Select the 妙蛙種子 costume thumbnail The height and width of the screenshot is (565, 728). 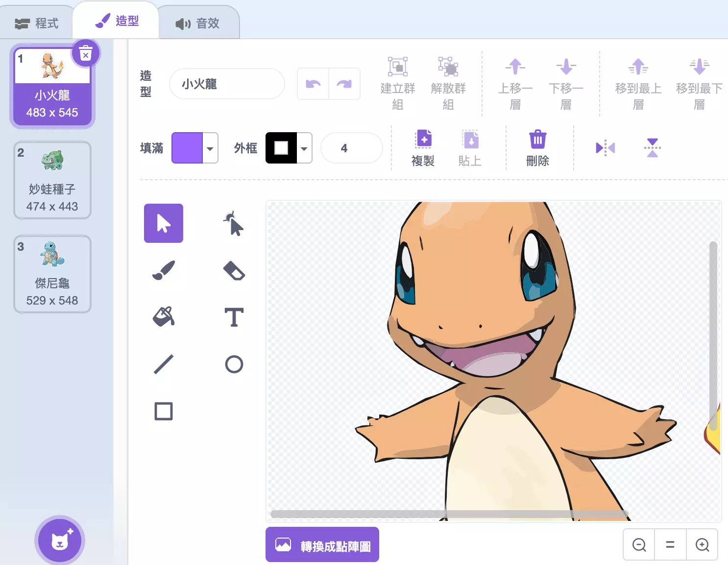tap(52, 180)
